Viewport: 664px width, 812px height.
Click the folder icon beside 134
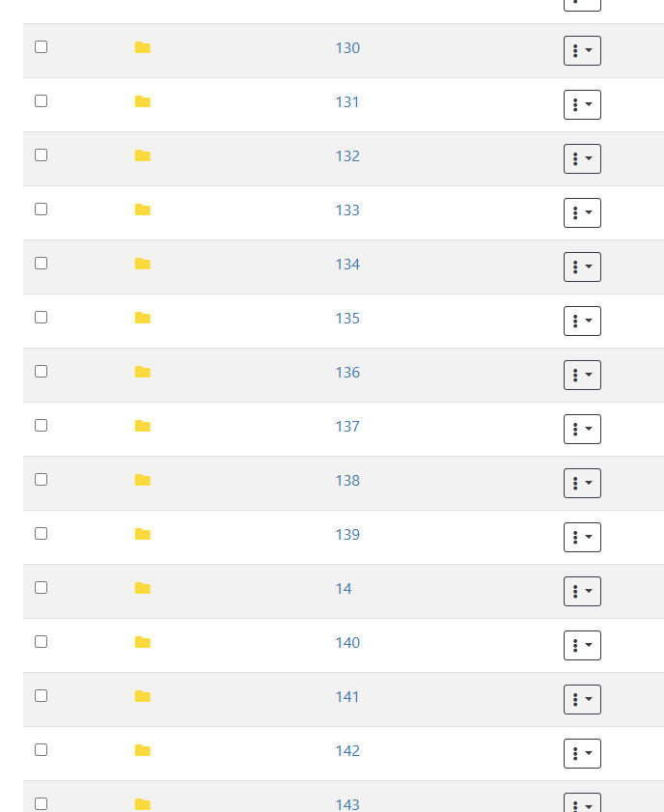tap(143, 265)
